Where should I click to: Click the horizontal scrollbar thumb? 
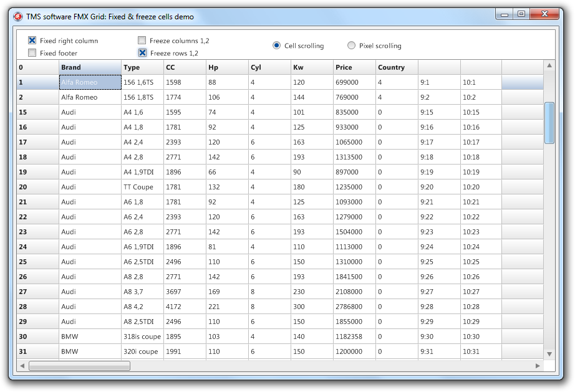[80, 366]
